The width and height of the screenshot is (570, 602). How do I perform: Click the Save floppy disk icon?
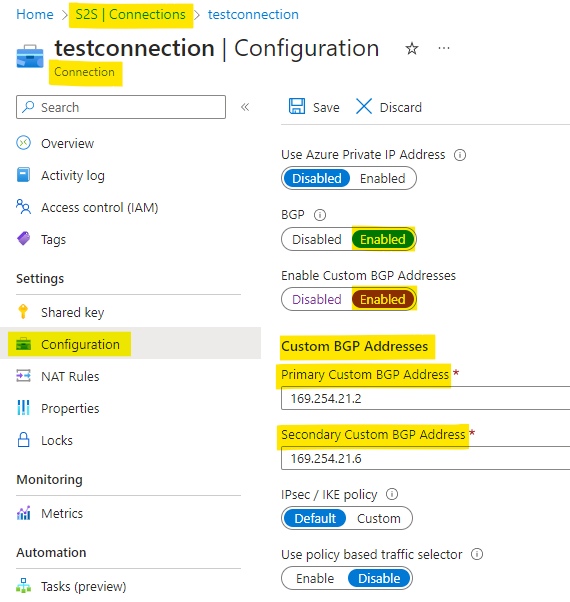coord(297,106)
